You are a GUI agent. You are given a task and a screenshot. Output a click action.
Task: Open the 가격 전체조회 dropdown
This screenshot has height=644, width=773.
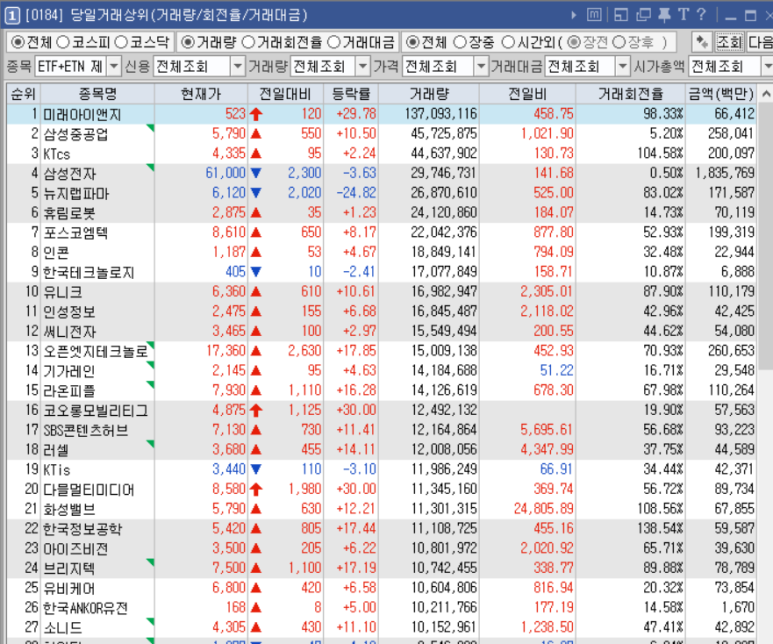point(480,66)
